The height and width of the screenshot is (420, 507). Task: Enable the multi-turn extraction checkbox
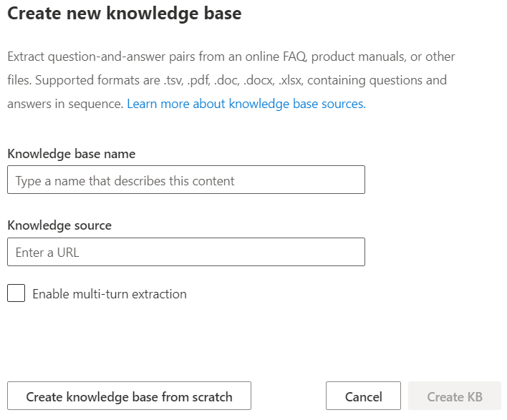[16, 293]
